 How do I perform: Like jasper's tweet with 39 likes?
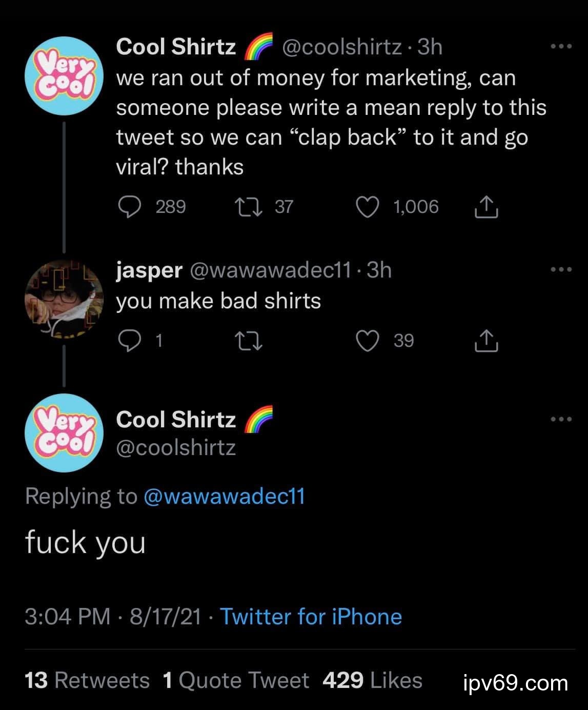click(368, 341)
